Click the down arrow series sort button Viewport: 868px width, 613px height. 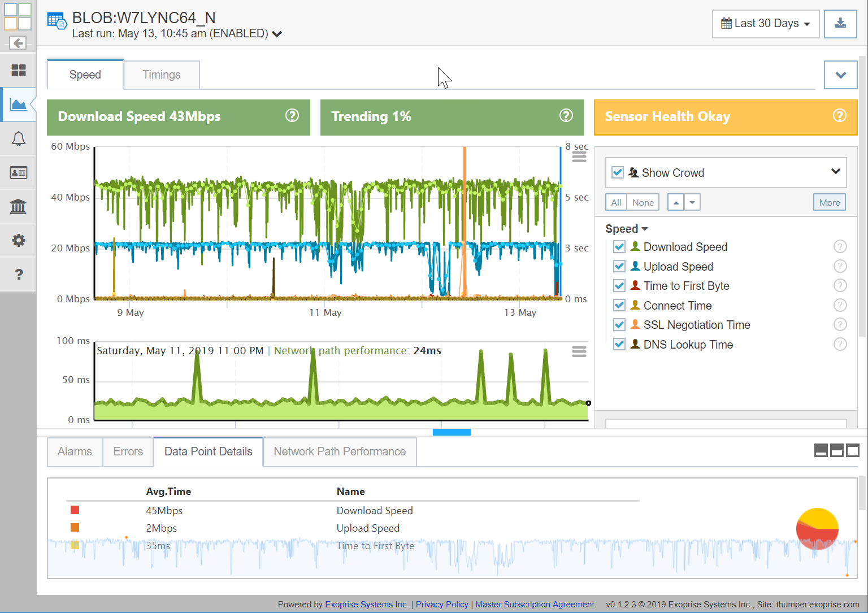(692, 202)
